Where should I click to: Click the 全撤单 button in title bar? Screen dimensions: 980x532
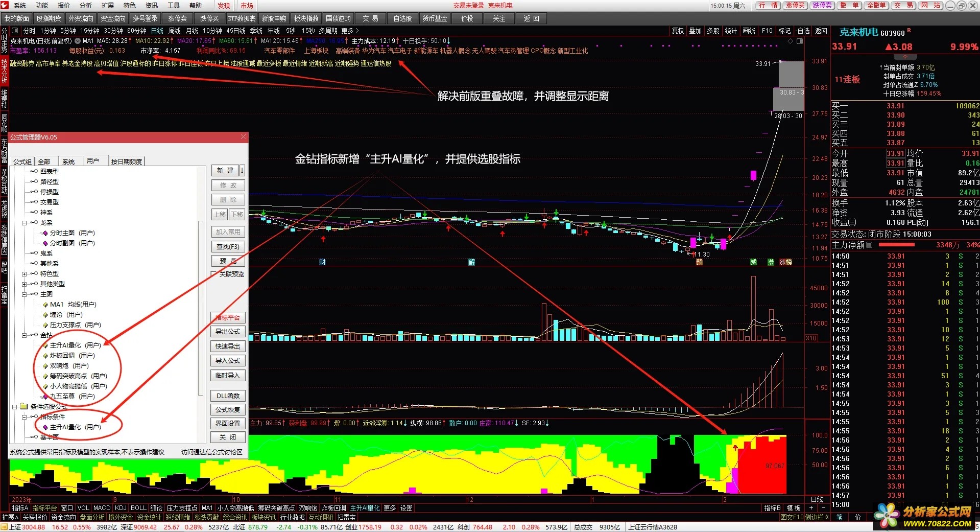pos(876,5)
